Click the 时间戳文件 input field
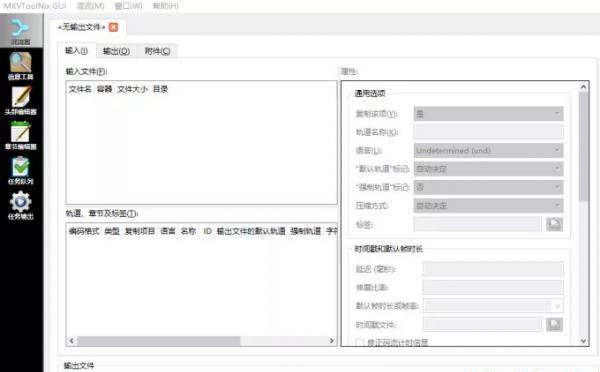 482,325
